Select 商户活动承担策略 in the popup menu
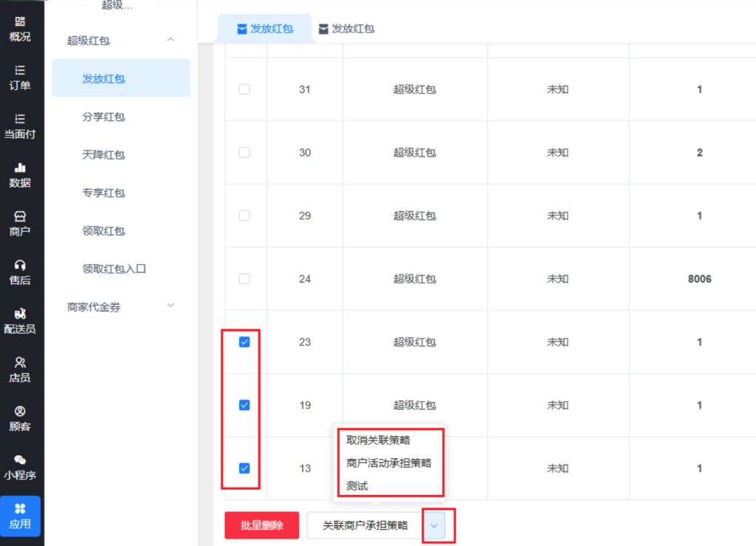 click(388, 463)
